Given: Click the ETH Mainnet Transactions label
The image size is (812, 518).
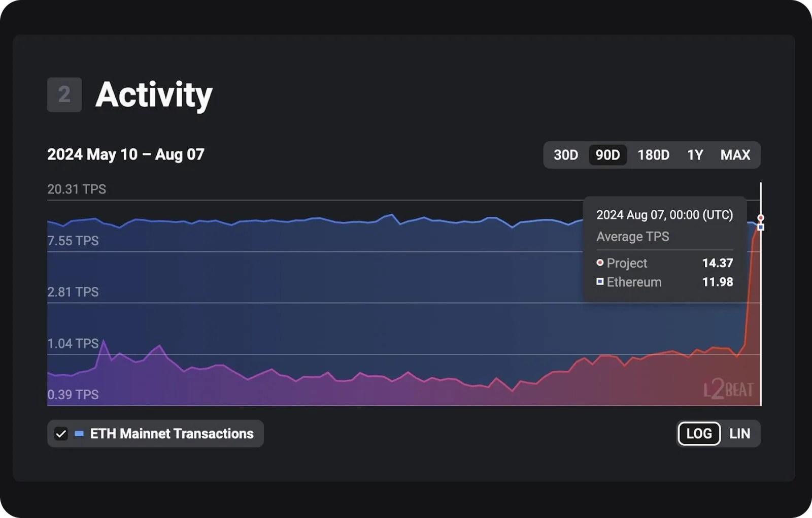Looking at the screenshot, I should [x=172, y=434].
